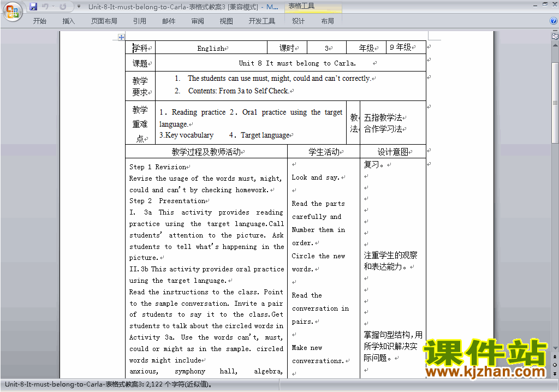Click the 表格工具 contextual tab header
Screen dimensions: 559x392
pos(313,6)
